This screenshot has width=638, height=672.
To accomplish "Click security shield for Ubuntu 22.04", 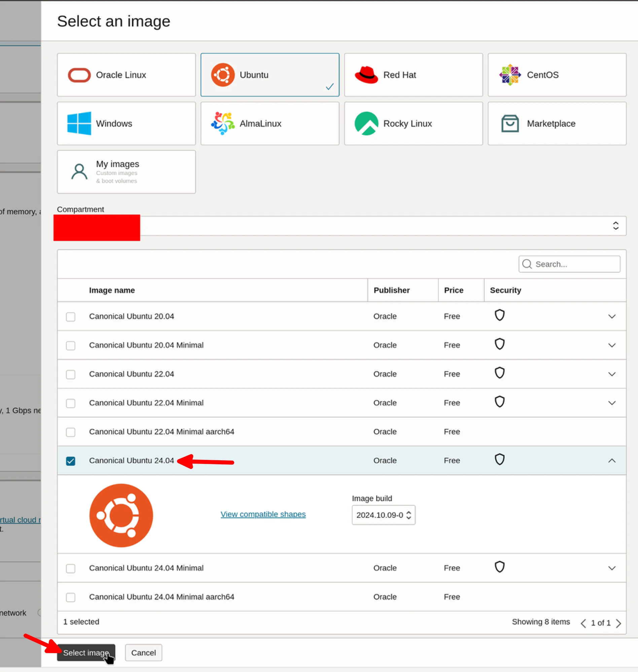I will point(499,373).
